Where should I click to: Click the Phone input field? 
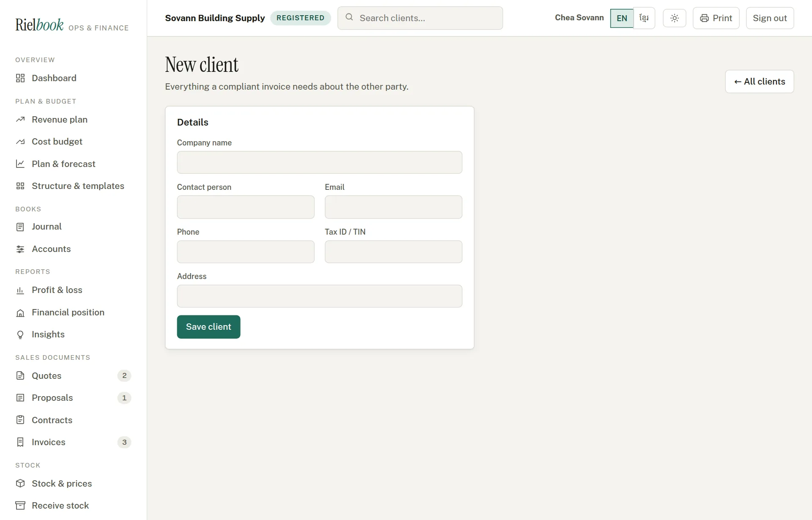point(246,252)
